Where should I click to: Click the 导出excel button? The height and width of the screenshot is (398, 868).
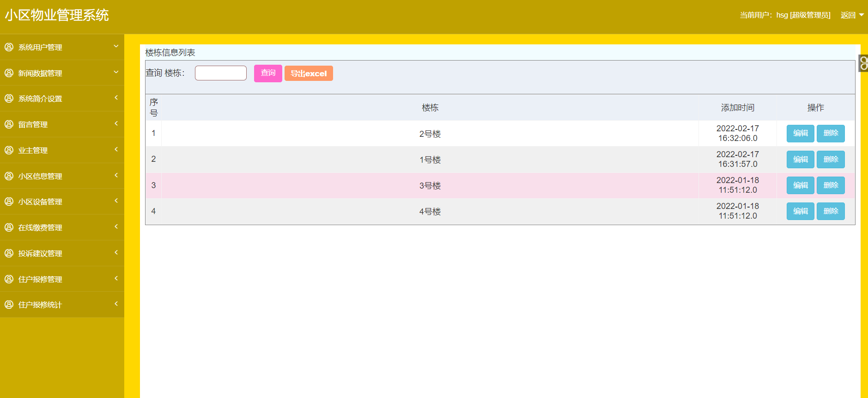pos(309,73)
